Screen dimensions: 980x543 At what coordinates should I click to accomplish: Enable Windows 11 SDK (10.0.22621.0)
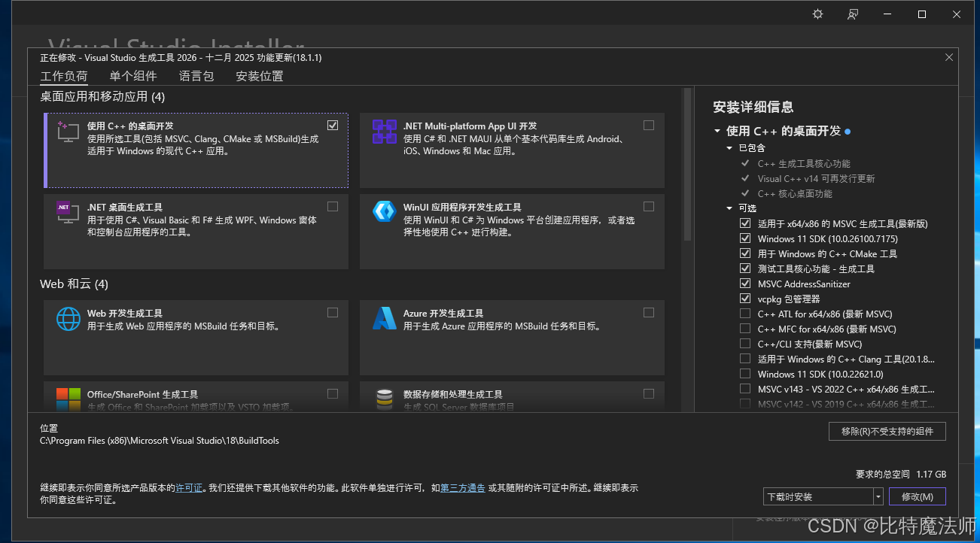(x=745, y=374)
